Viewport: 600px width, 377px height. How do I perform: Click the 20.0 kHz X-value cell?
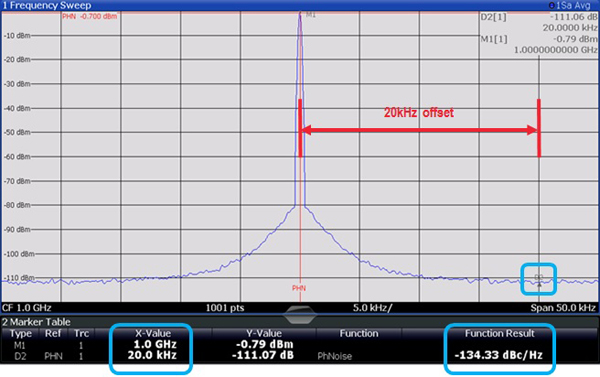pos(152,355)
